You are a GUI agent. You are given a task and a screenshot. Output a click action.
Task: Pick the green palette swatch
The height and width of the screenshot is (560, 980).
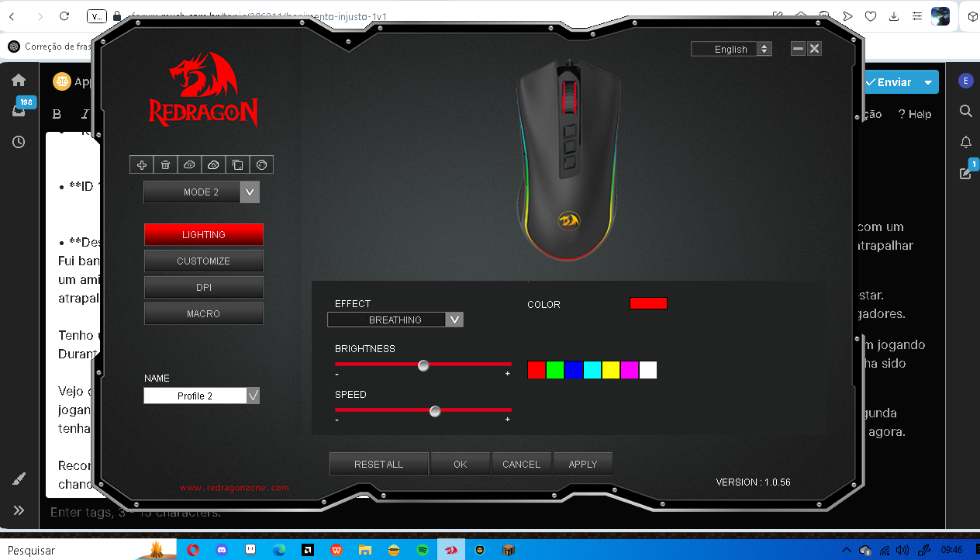555,370
